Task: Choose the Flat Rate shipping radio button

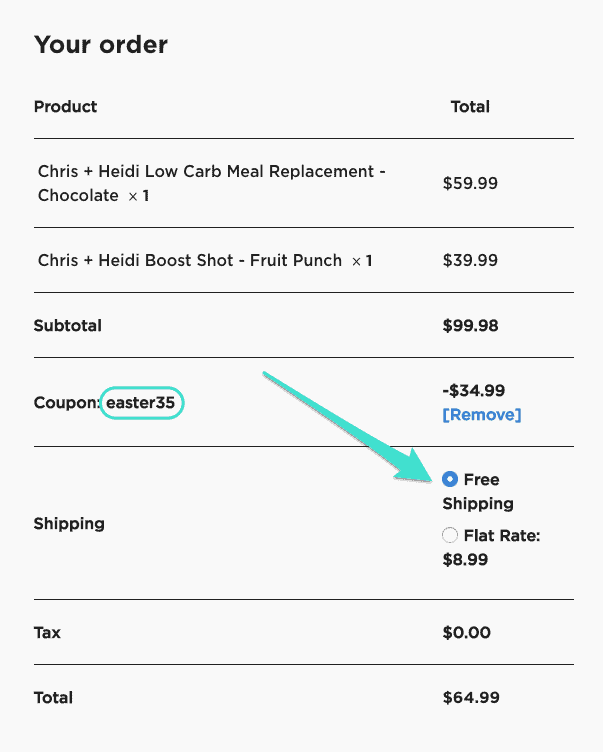Action: 451,536
